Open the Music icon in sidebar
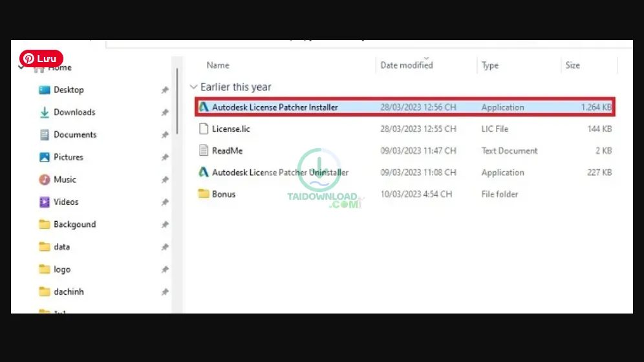 click(45, 180)
